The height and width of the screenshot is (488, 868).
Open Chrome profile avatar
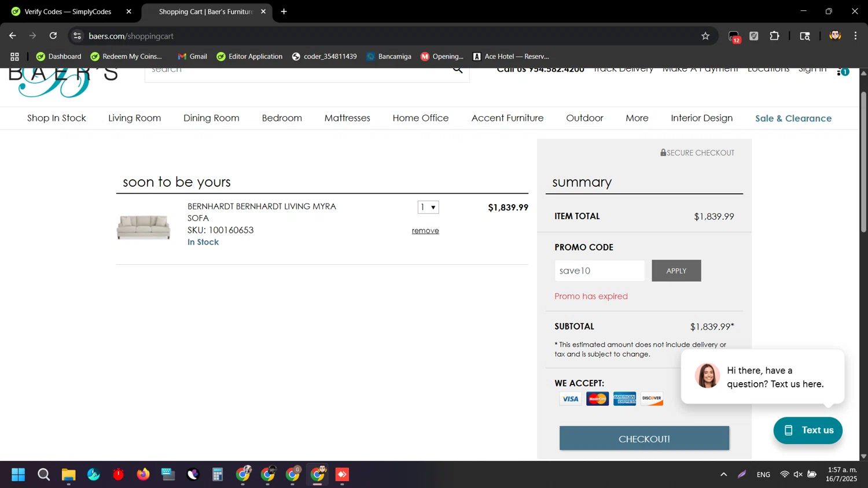tap(835, 36)
